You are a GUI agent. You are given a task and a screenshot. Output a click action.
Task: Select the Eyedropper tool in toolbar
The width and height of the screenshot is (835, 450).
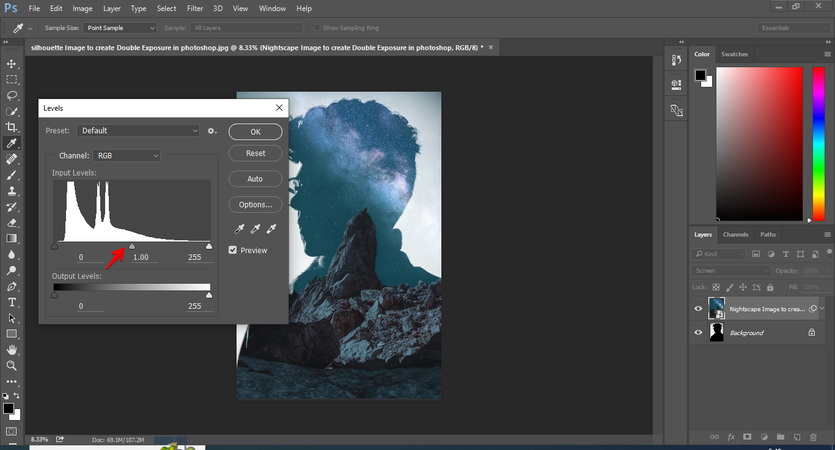11,143
